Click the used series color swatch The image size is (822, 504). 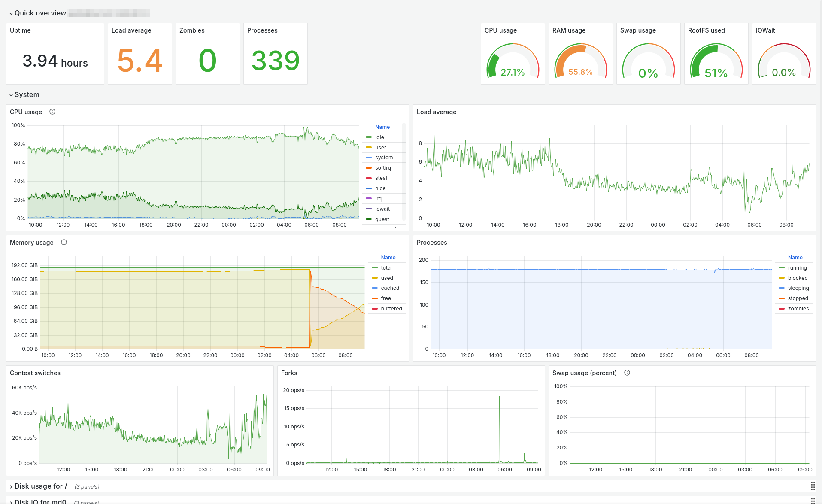click(375, 278)
